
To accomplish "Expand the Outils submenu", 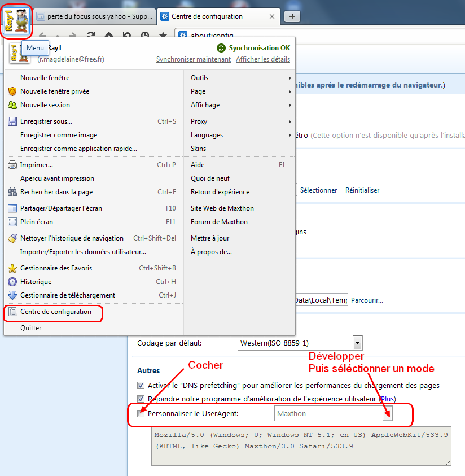I will tap(240, 78).
